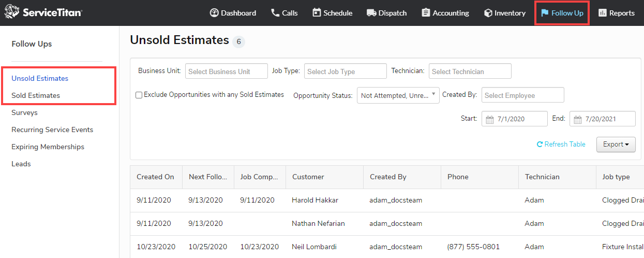This screenshot has height=258, width=644.
Task: Open the Dashboard gauge icon
Action: pos(214,13)
